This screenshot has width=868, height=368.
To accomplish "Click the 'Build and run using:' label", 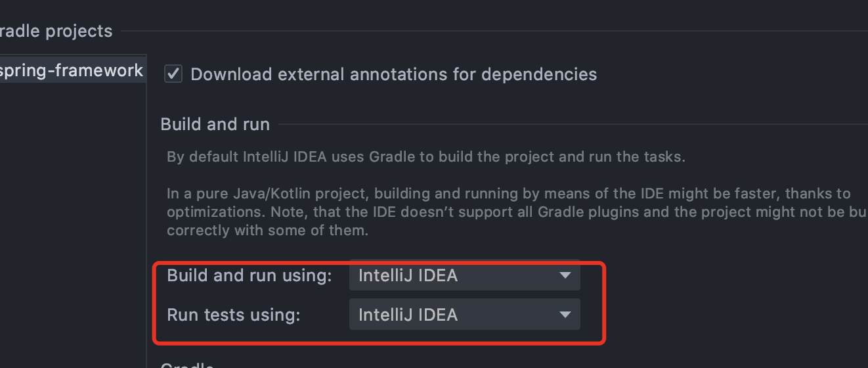I will coord(250,275).
